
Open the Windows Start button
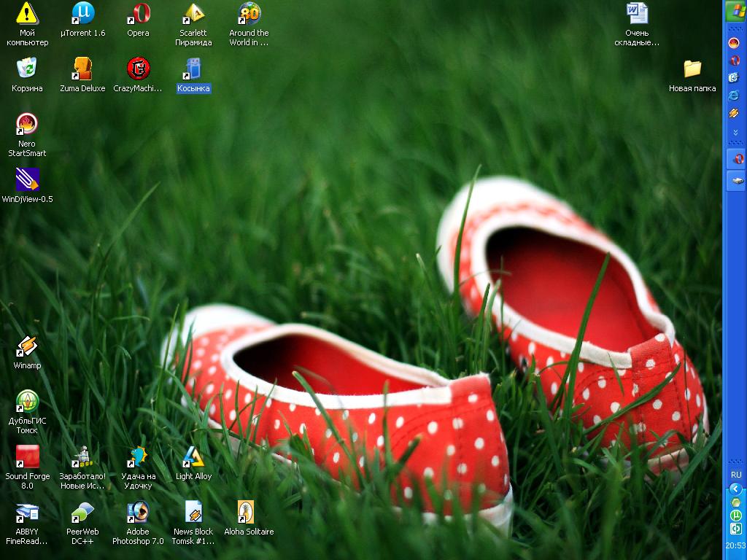click(x=735, y=11)
